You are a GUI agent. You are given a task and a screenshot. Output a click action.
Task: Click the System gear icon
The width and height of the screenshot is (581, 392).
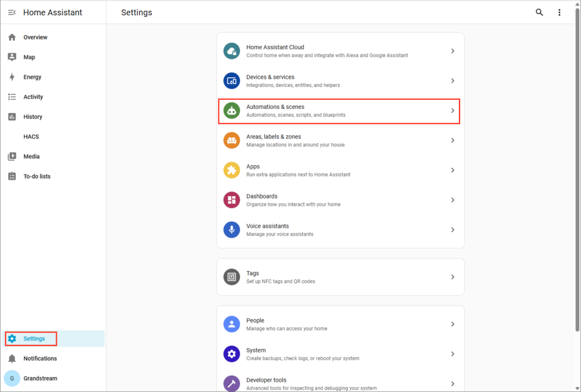point(231,354)
